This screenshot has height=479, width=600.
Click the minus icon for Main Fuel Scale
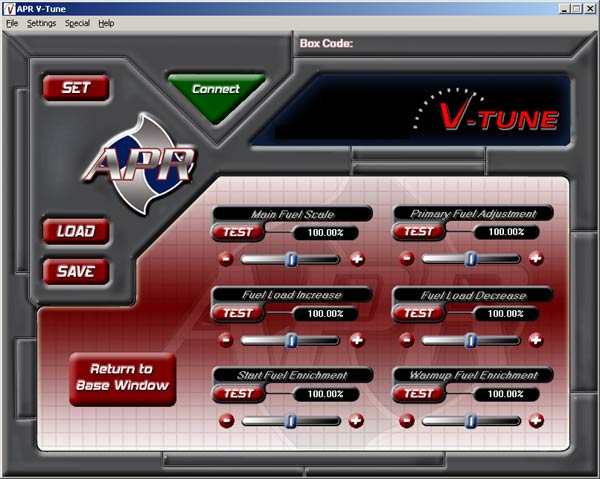click(226, 259)
